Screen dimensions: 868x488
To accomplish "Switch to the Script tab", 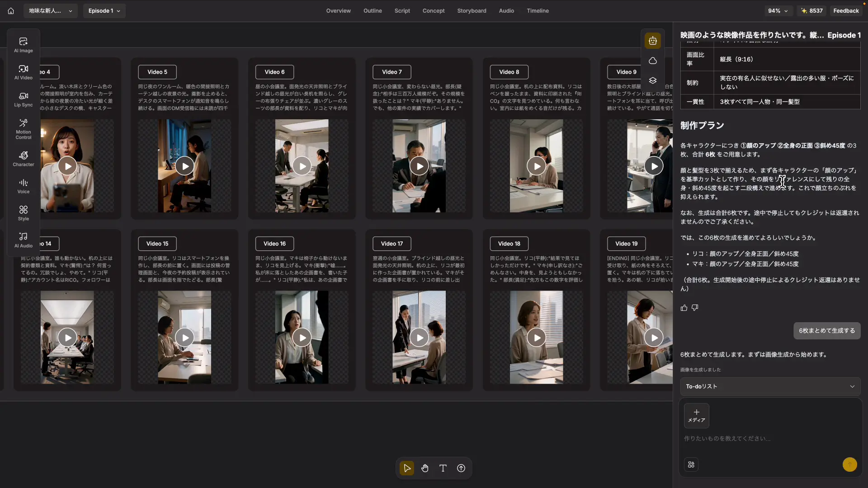I will coord(402,11).
